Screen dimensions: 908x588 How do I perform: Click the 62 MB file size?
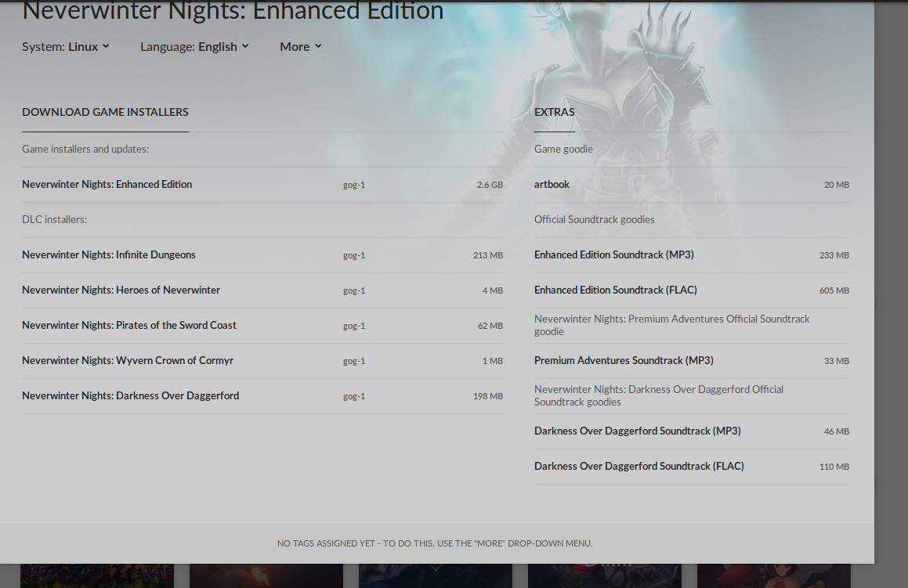coord(490,326)
